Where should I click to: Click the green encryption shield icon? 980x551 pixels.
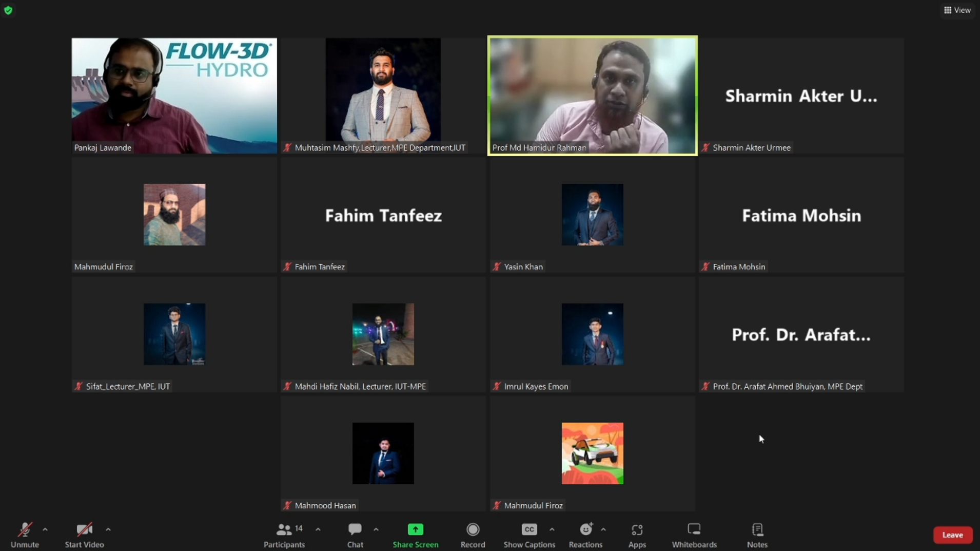point(8,10)
